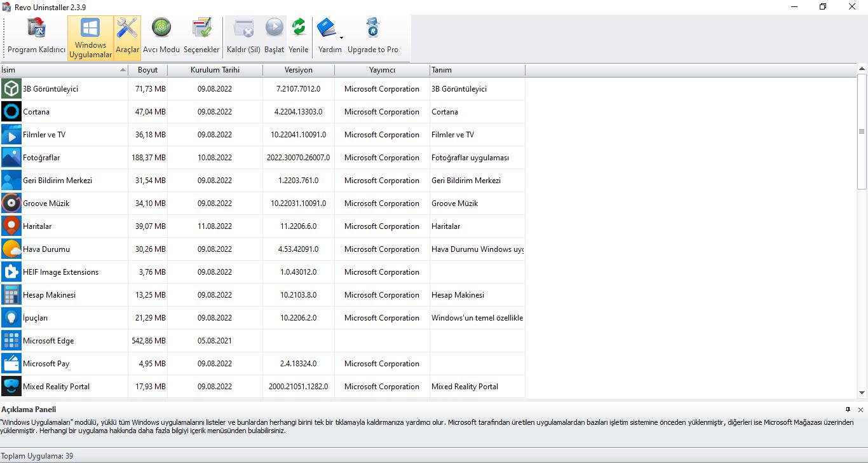Sort by Tanım column header
This screenshot has width=868, height=463.
(477, 70)
